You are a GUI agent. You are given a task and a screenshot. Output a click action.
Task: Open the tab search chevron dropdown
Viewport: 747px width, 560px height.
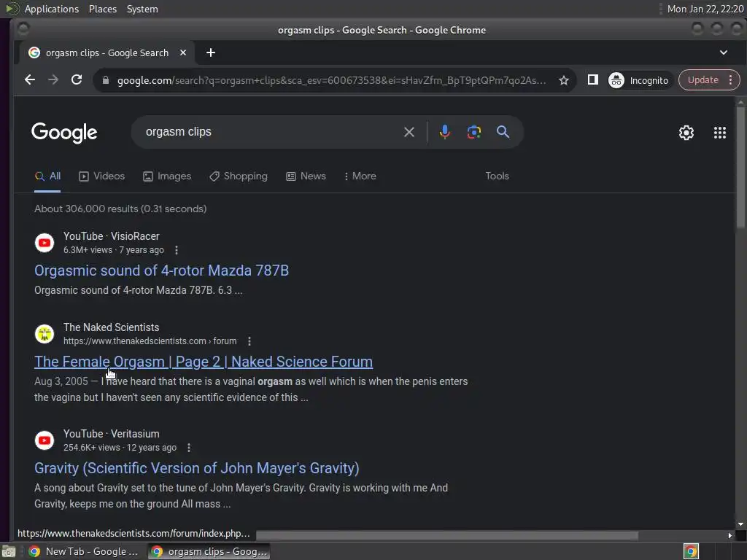(723, 52)
